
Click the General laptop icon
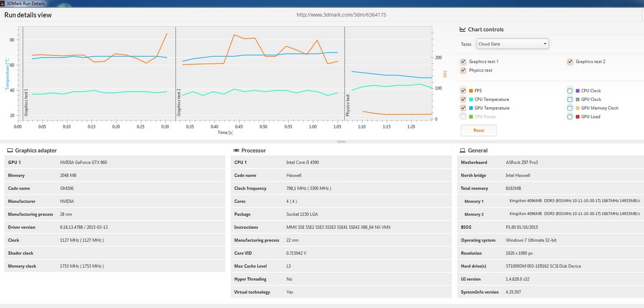(462, 151)
